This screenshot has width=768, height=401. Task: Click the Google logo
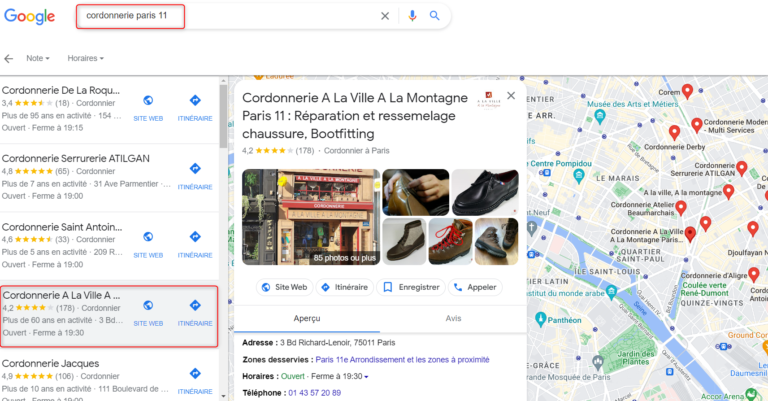pos(29,16)
